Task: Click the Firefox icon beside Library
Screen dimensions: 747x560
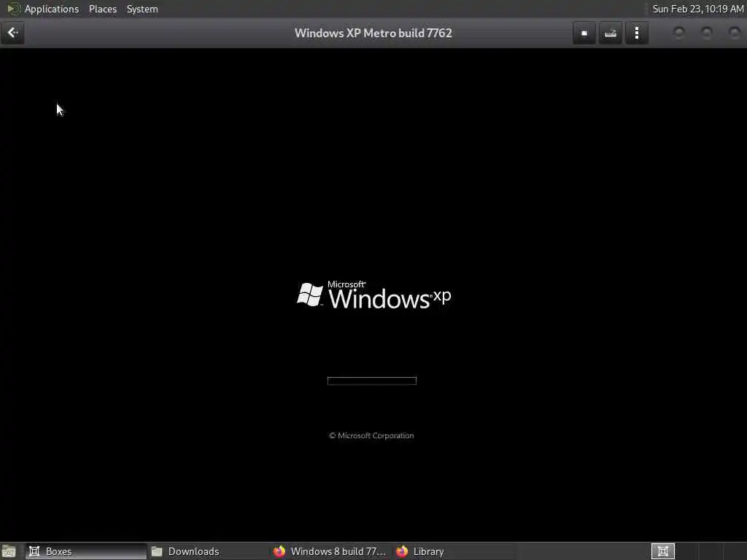Action: point(402,551)
